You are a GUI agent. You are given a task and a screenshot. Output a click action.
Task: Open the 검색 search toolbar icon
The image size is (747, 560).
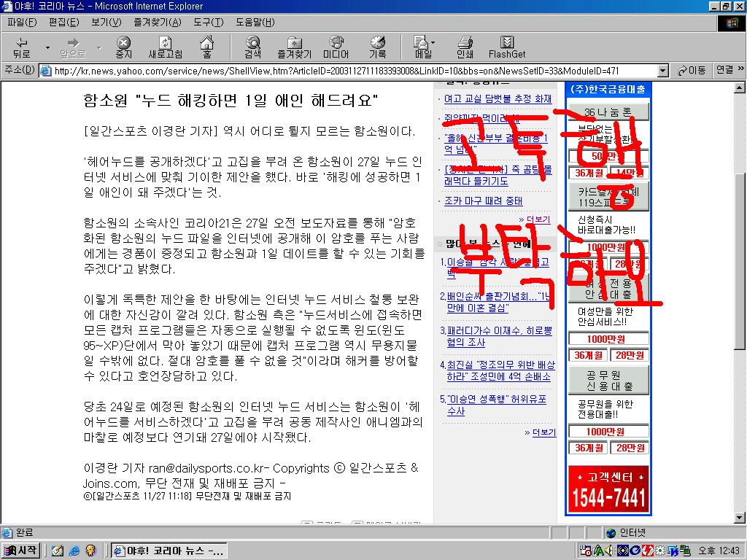click(x=253, y=42)
